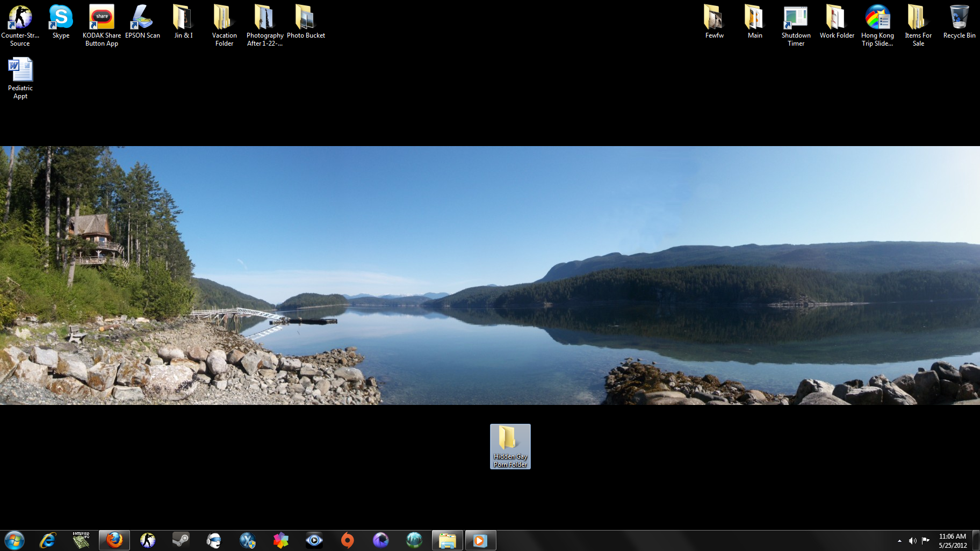Open the blue eye media player in taskbar
Image resolution: width=980 pixels, height=551 pixels.
314,540
